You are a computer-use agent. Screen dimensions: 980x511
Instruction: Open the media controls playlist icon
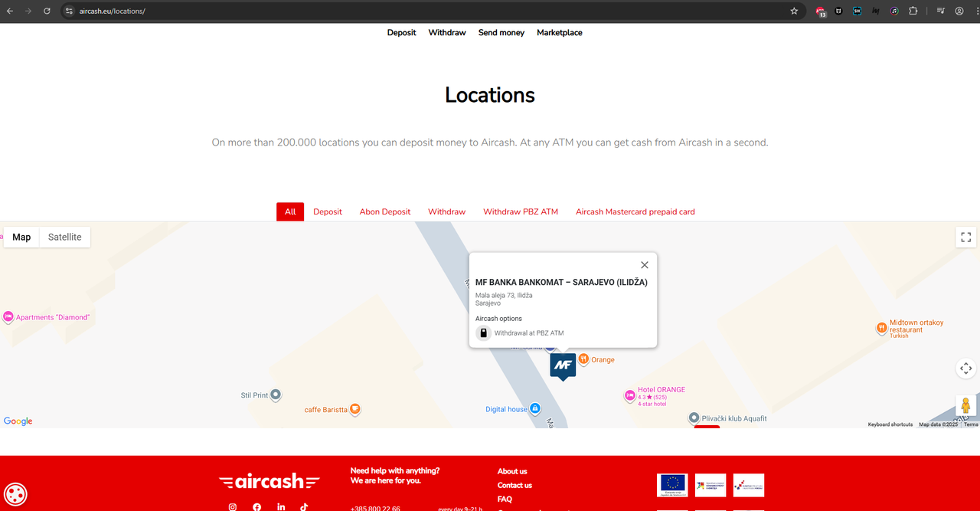tap(941, 11)
